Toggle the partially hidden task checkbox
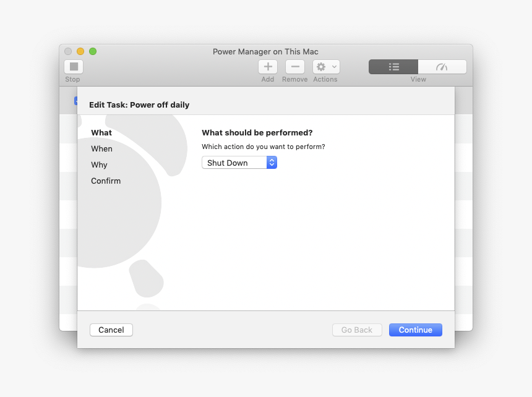The width and height of the screenshot is (532, 397). click(75, 100)
